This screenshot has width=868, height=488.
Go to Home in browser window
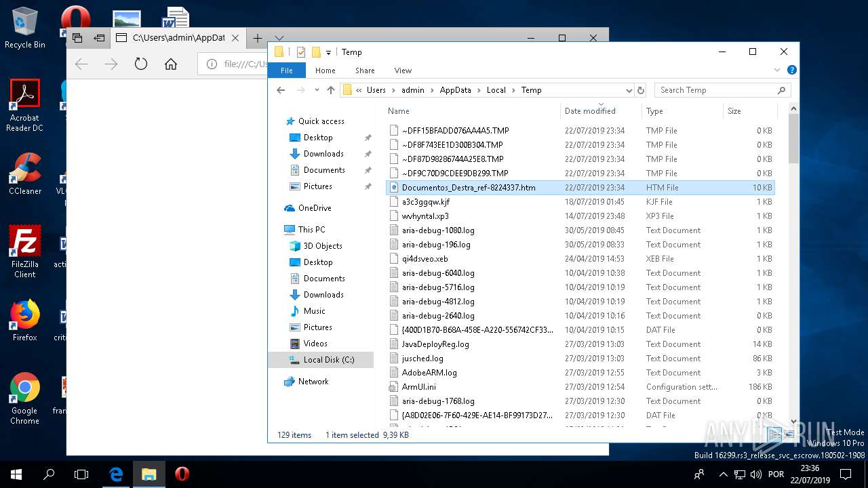point(171,64)
